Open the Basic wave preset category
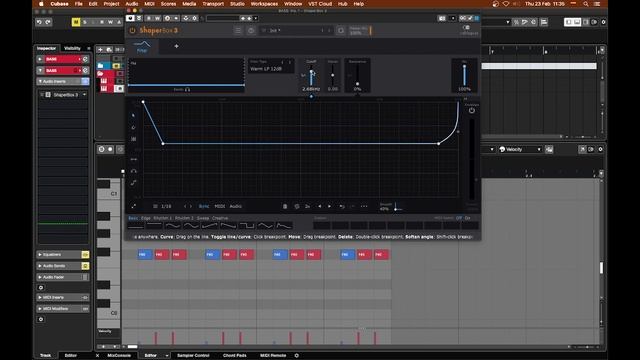The height and width of the screenshot is (360, 640). (133, 218)
